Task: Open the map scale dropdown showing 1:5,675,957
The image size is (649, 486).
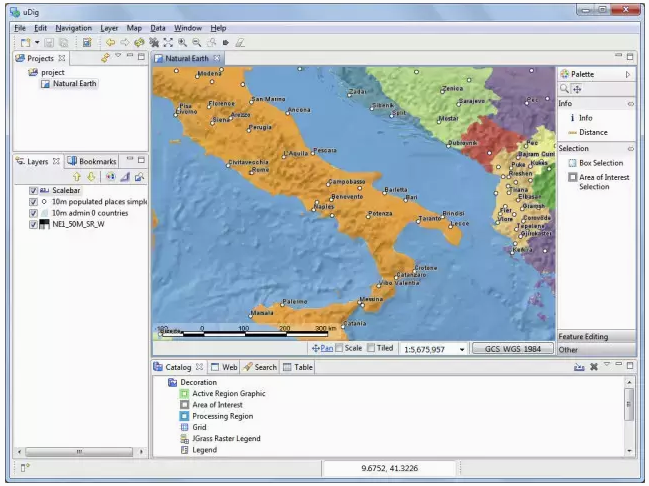Action: [x=462, y=349]
